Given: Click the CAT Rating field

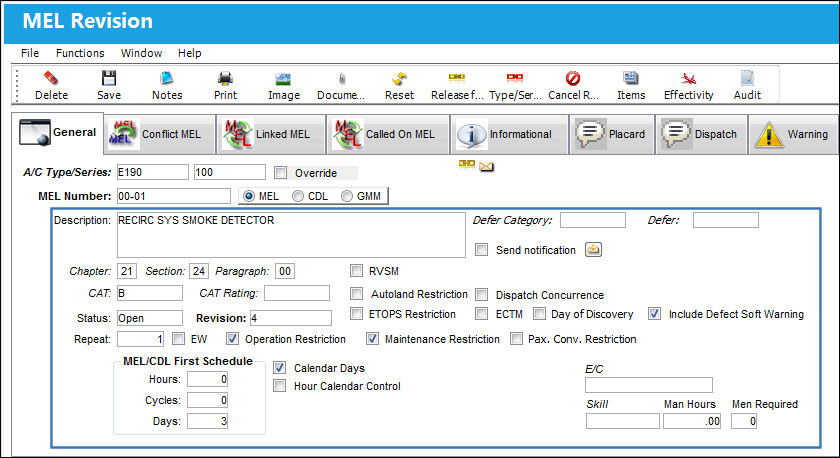Looking at the screenshot, I should tap(297, 293).
